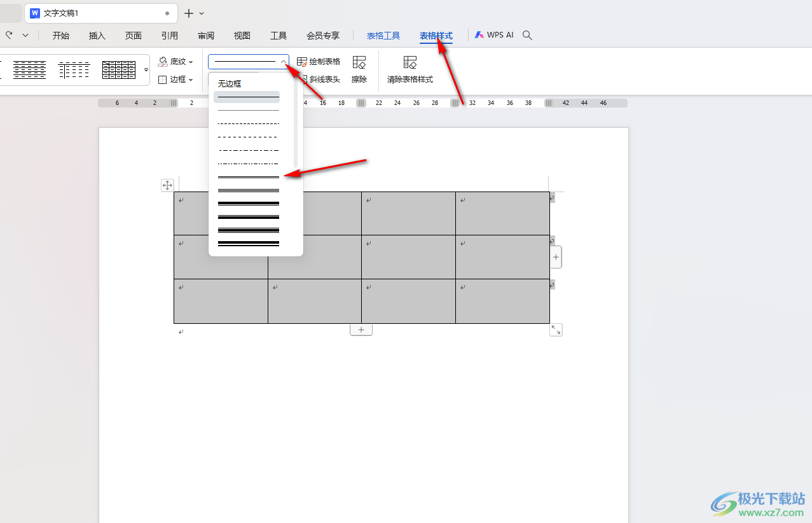Click the first cell in the bottom row
This screenshot has height=523, width=812.
click(221, 301)
